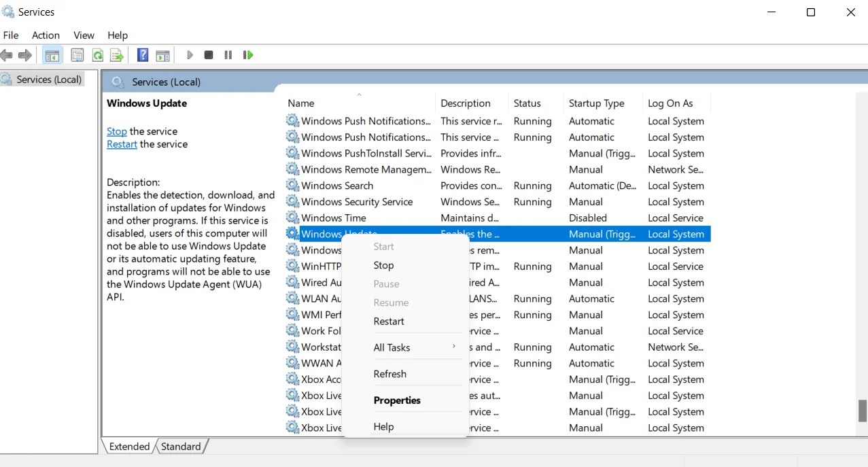Click the gear icon beside Windows Remote Management

(292, 169)
